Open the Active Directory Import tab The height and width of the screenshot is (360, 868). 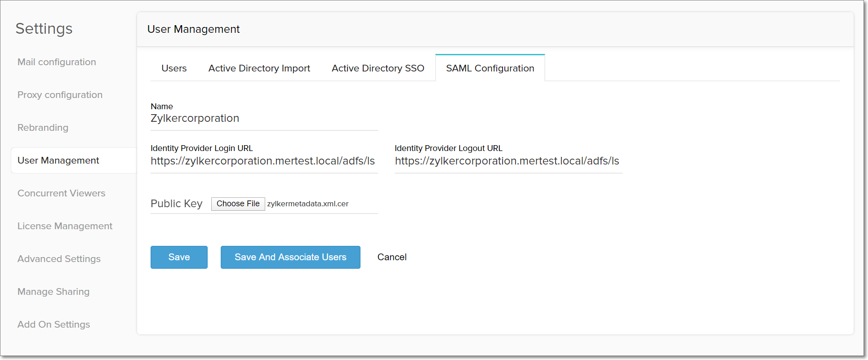click(259, 68)
